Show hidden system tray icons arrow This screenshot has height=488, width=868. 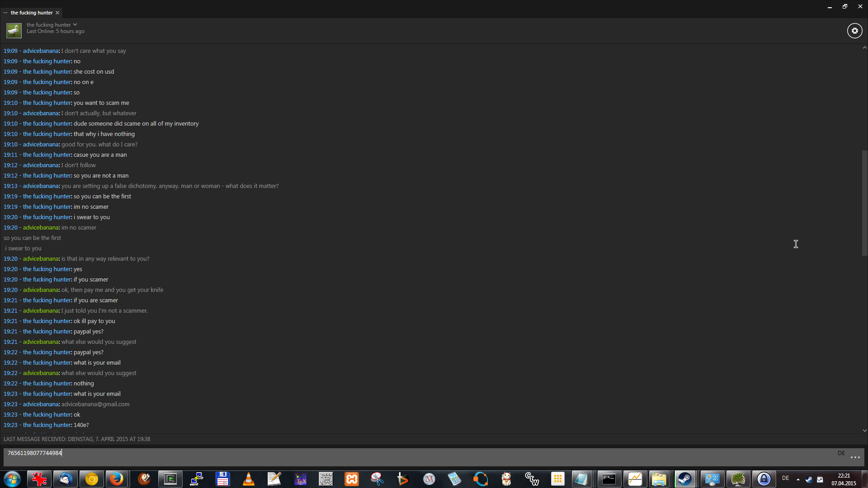pos(798,479)
